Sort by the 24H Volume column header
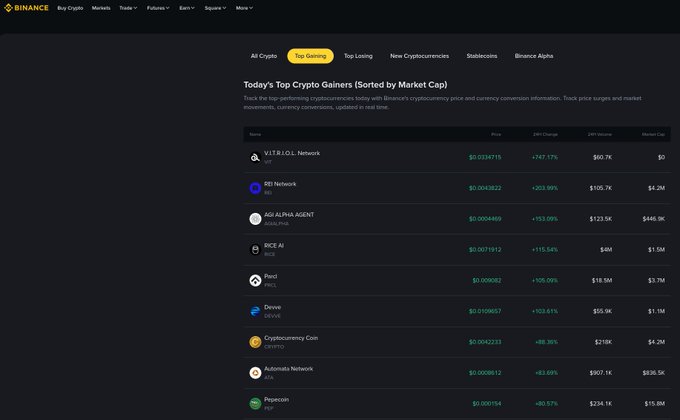680x420 pixels. [x=600, y=134]
